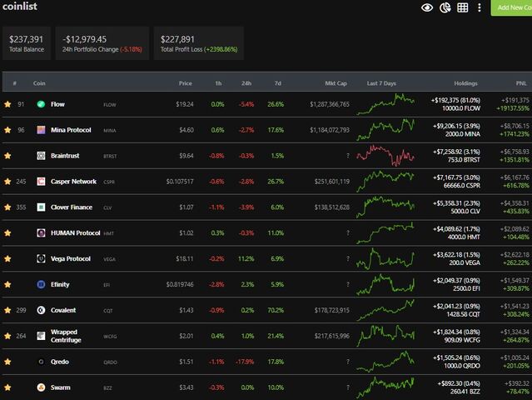
Task: Sort table by 7d column header
Action: (277, 83)
